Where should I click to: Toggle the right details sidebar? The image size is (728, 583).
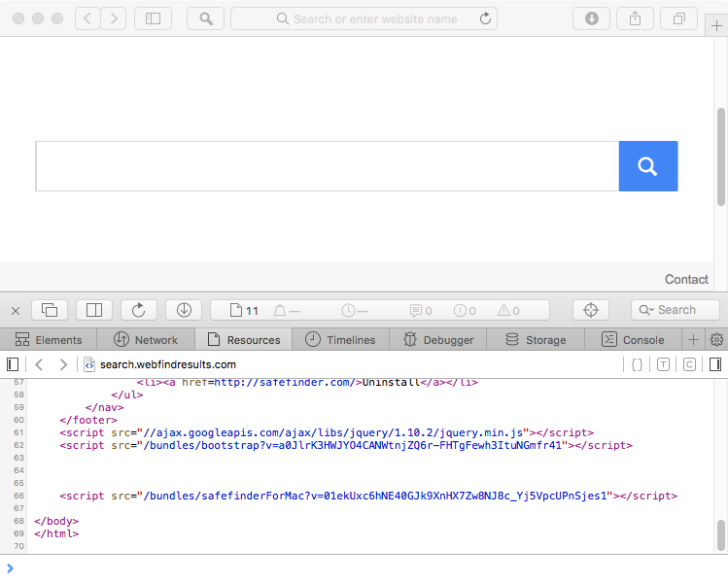coord(715,364)
